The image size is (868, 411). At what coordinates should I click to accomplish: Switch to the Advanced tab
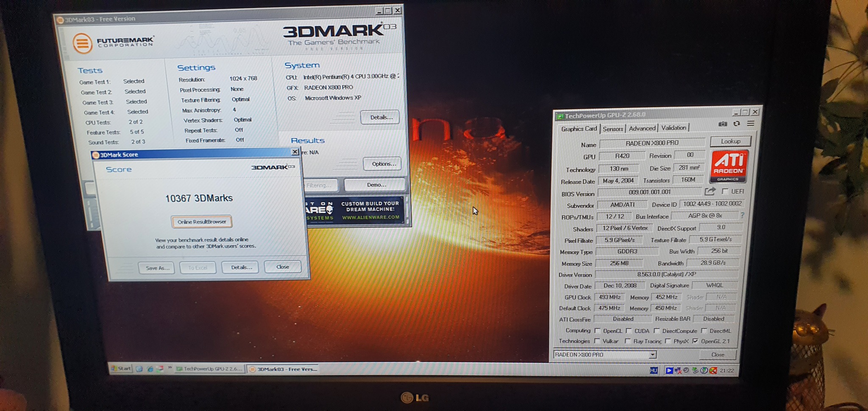[x=642, y=129]
